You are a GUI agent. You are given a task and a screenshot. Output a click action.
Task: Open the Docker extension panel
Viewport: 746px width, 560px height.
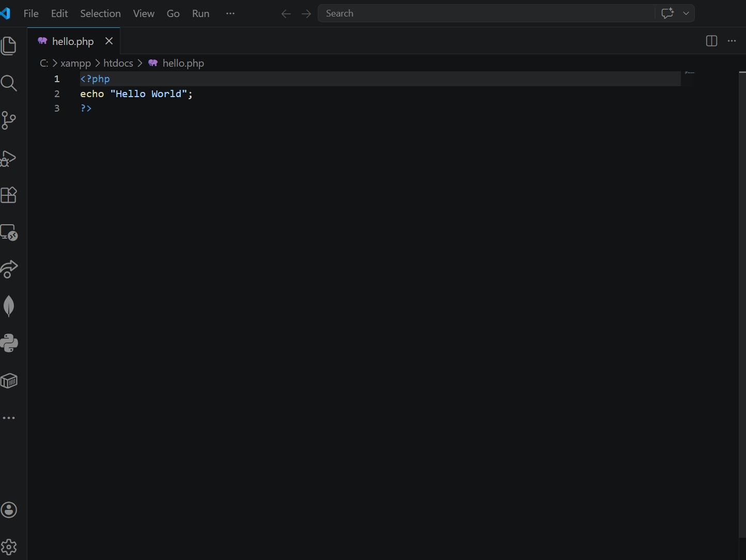pos(9,381)
